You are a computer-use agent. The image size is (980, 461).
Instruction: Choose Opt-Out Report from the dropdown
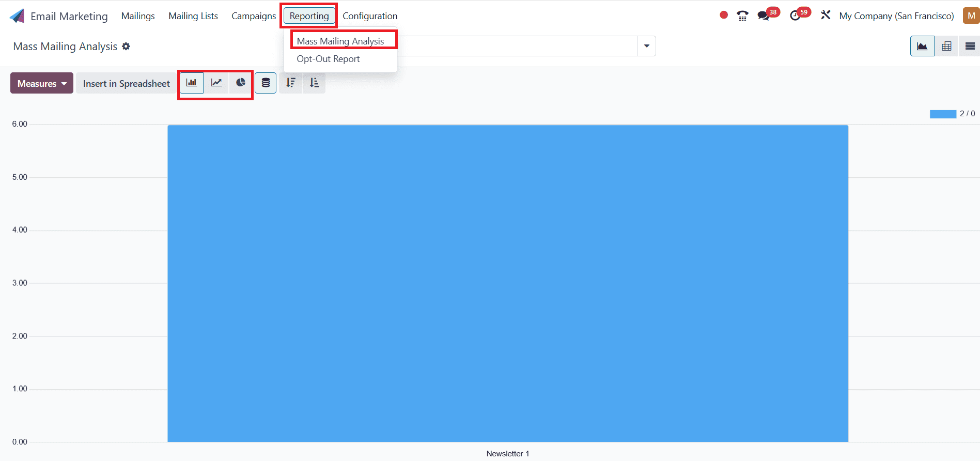pyautogui.click(x=328, y=59)
